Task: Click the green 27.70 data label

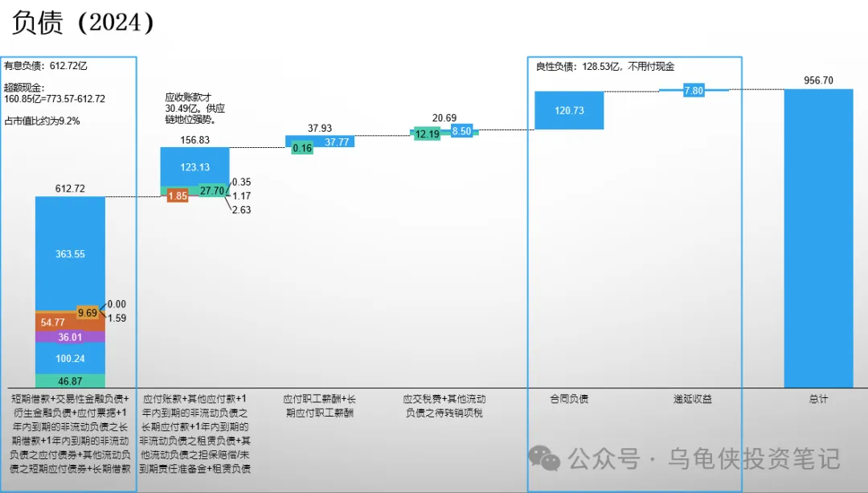Action: tap(212, 191)
